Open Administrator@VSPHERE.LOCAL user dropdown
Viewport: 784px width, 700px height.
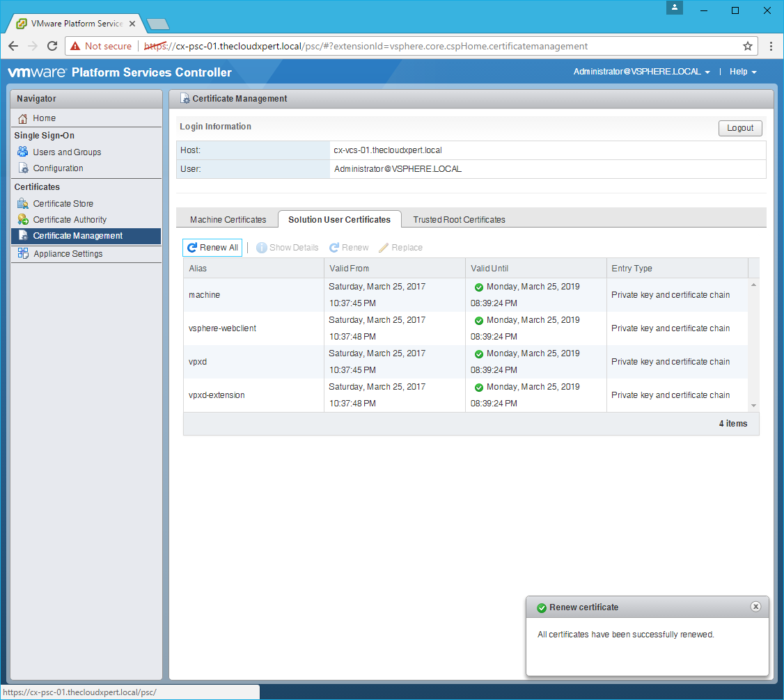641,72
